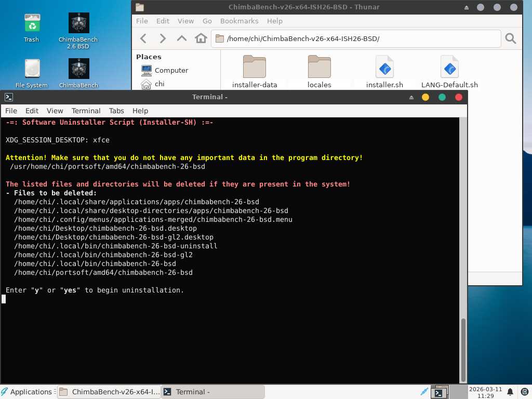Click the chimbabench-26-bsd-gl2.desktop path line
Viewport: 532px width, 399px height.
(114, 237)
